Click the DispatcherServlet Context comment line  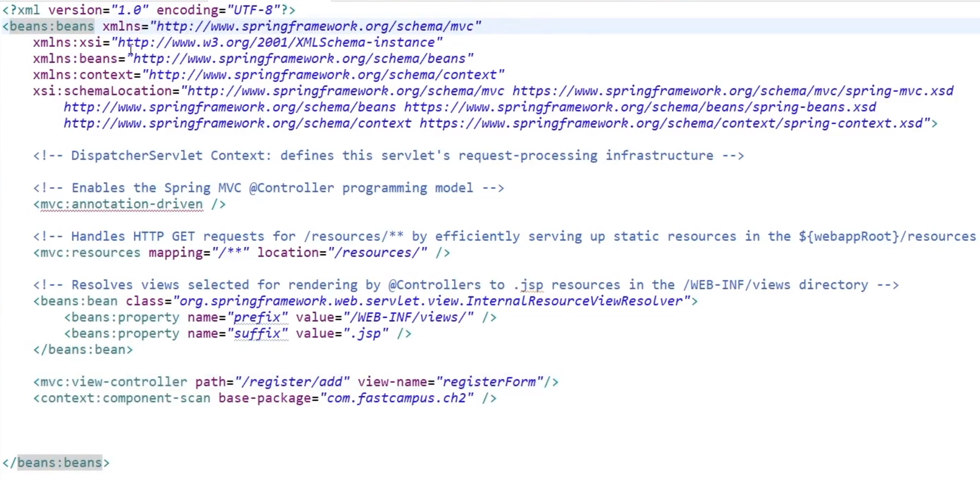click(388, 156)
